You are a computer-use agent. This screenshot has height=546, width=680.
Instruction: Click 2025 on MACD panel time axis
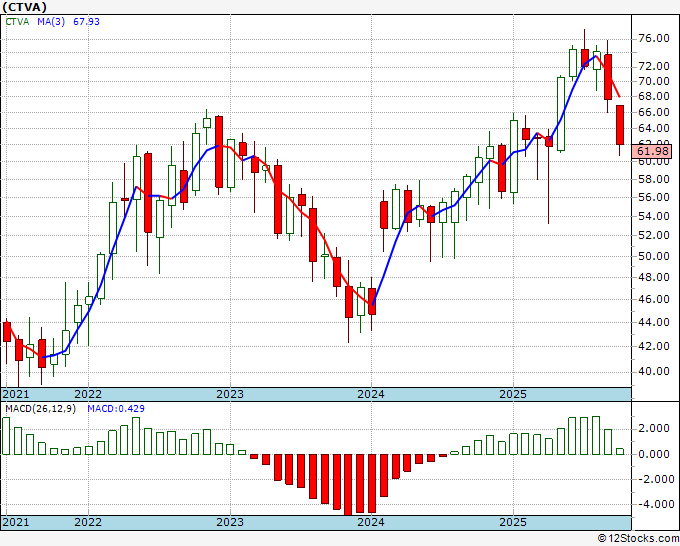(x=513, y=522)
